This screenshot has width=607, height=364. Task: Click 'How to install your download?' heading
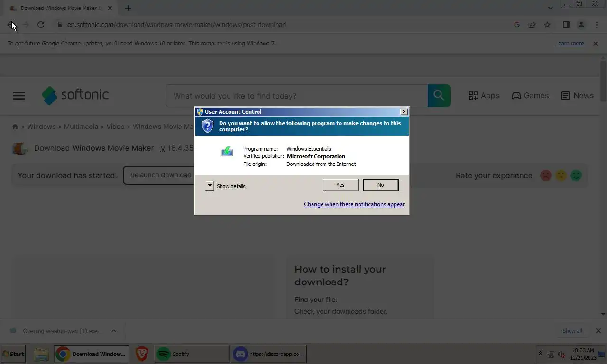click(x=340, y=275)
